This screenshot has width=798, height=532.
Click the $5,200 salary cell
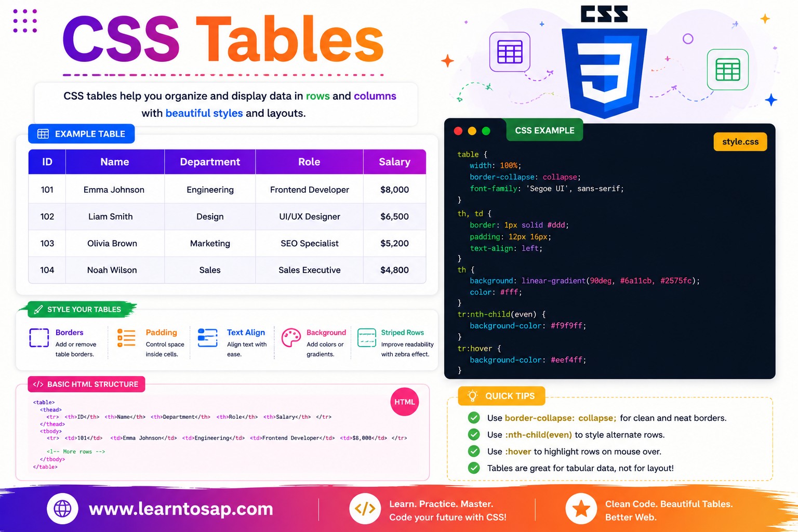tap(394, 243)
